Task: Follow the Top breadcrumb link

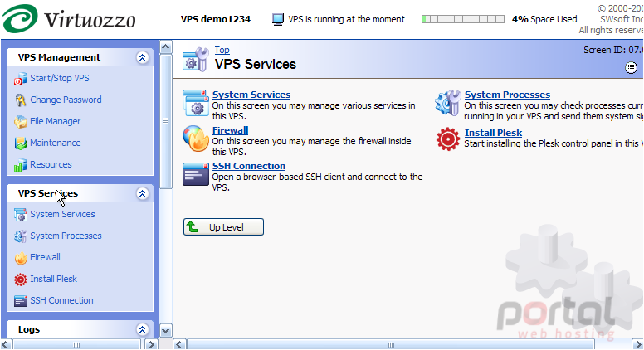Action: 222,50
